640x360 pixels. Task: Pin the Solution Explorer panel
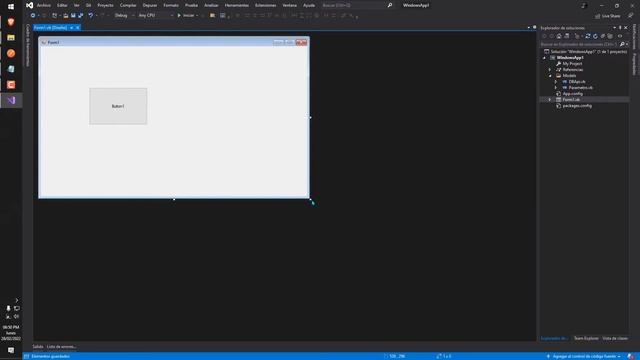click(x=620, y=28)
